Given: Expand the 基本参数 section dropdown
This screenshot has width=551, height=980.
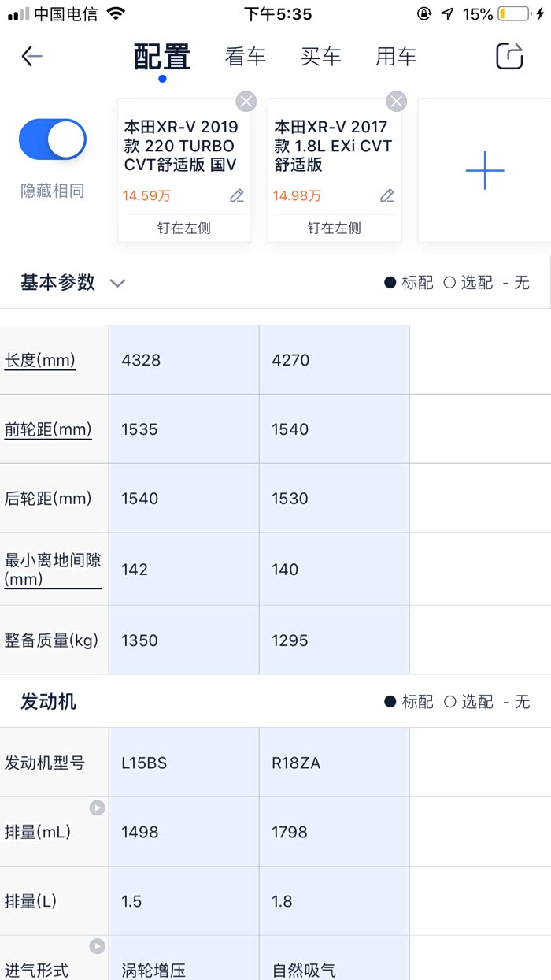Looking at the screenshot, I should (117, 283).
